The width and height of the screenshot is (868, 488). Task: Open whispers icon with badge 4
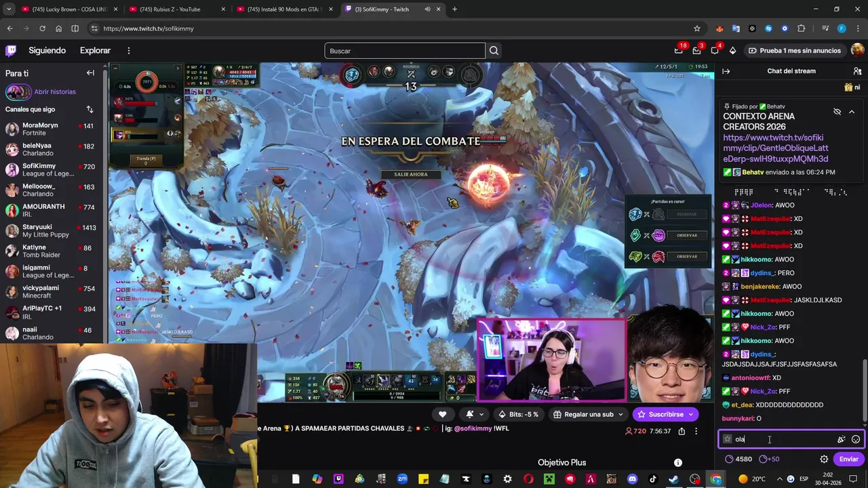pyautogui.click(x=715, y=51)
